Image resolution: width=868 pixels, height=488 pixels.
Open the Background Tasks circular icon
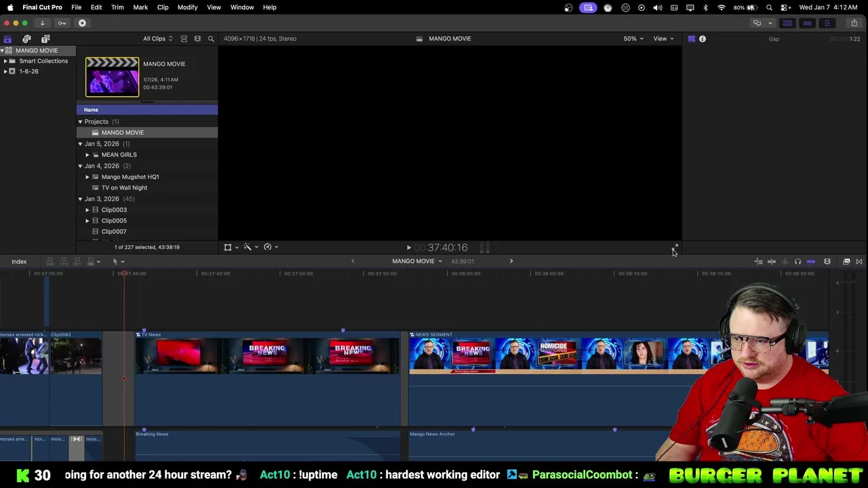82,23
